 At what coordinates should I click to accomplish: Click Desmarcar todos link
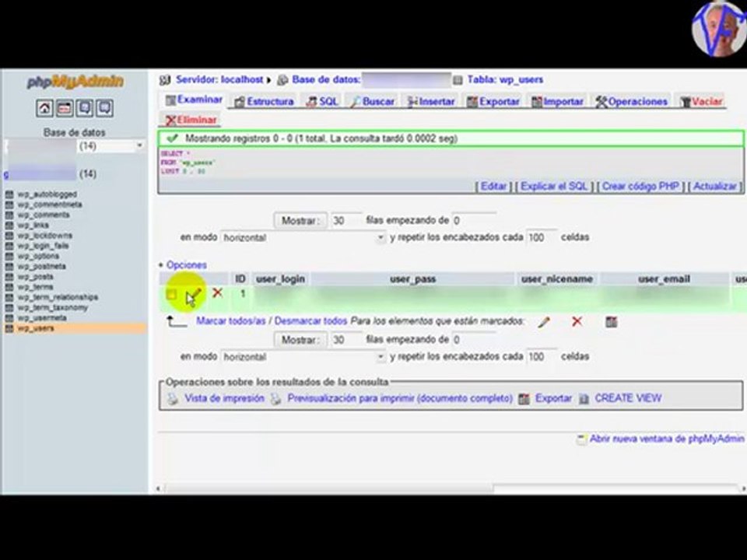coord(310,321)
